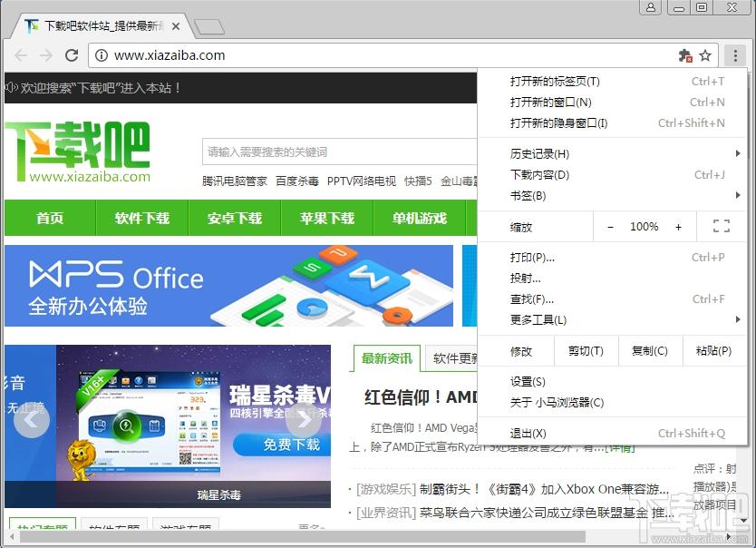Choose 退出(X) to quit browser
This screenshot has width=756, height=548.
coord(612,433)
